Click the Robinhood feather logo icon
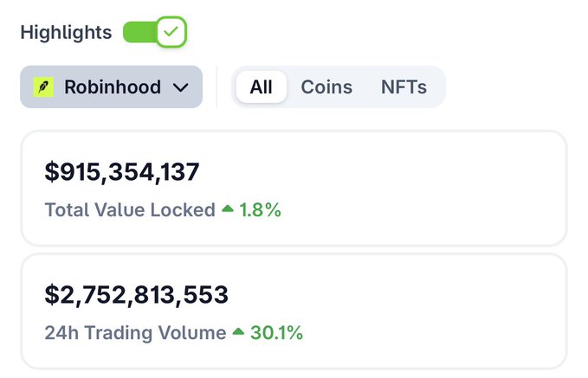The image size is (588, 378). pyautogui.click(x=43, y=86)
